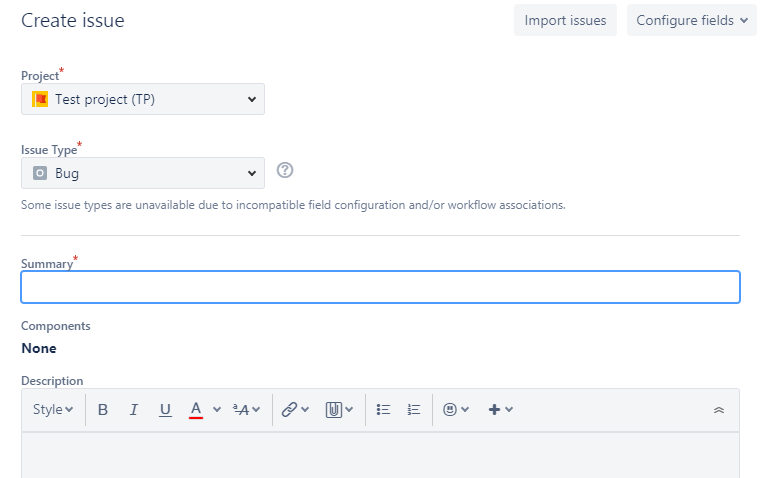Open the Style dropdown in toolbar
The width and height of the screenshot is (764, 478).
coord(53,410)
